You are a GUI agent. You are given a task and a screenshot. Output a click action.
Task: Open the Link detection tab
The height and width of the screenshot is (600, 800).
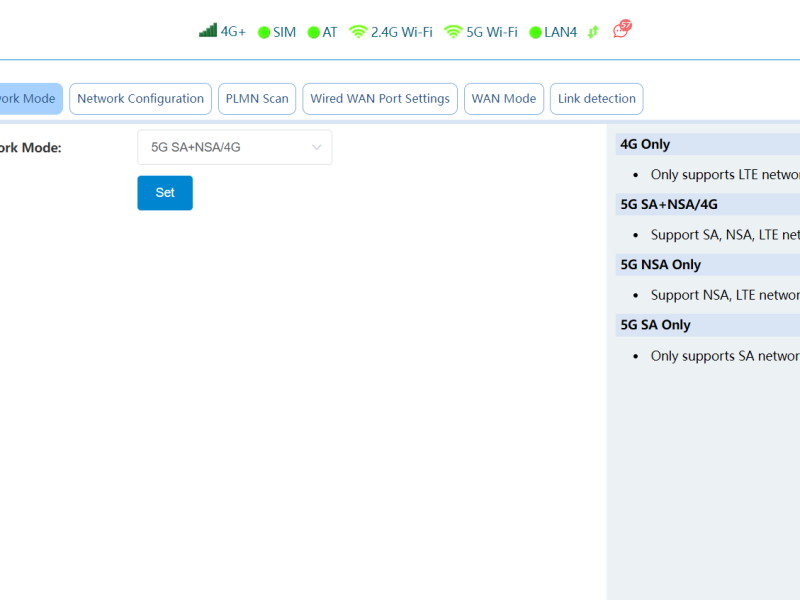pos(596,99)
